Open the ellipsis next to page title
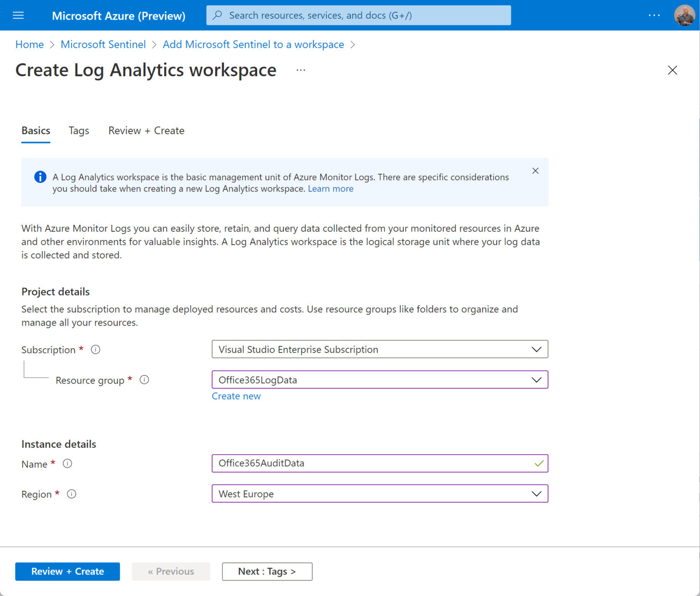Viewport: 700px width, 596px height. pyautogui.click(x=300, y=70)
